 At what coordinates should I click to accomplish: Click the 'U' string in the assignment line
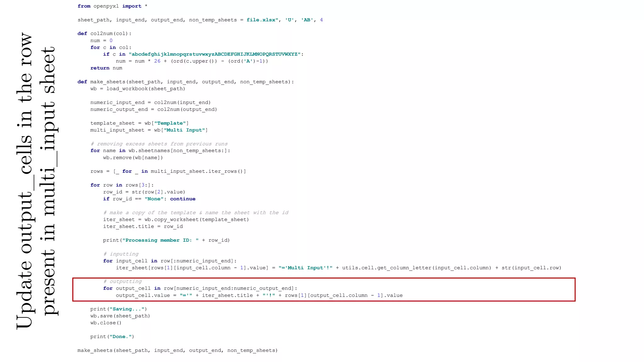point(290,20)
